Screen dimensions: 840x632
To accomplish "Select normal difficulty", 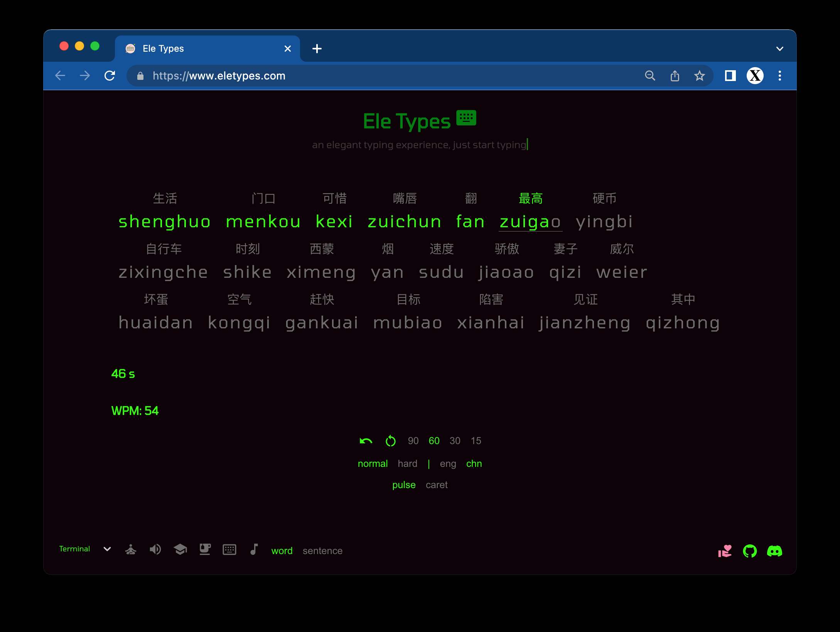I will tap(373, 463).
